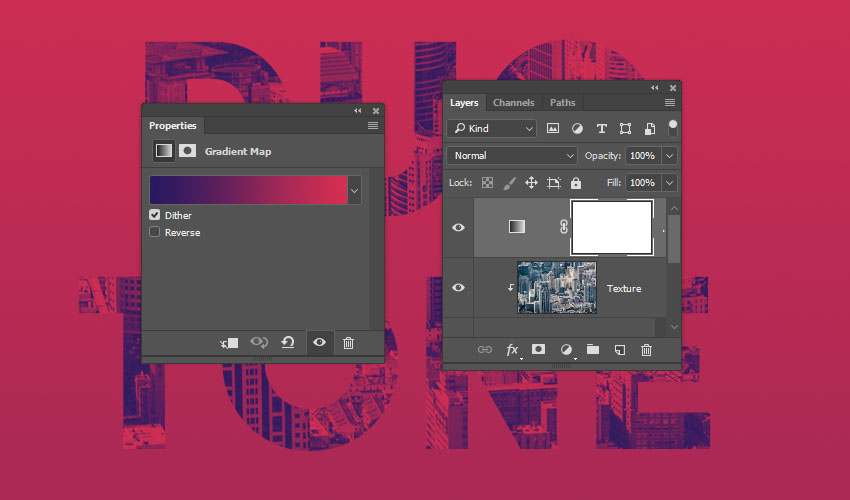Hide the Texture layer
850x500 pixels.
[x=458, y=288]
